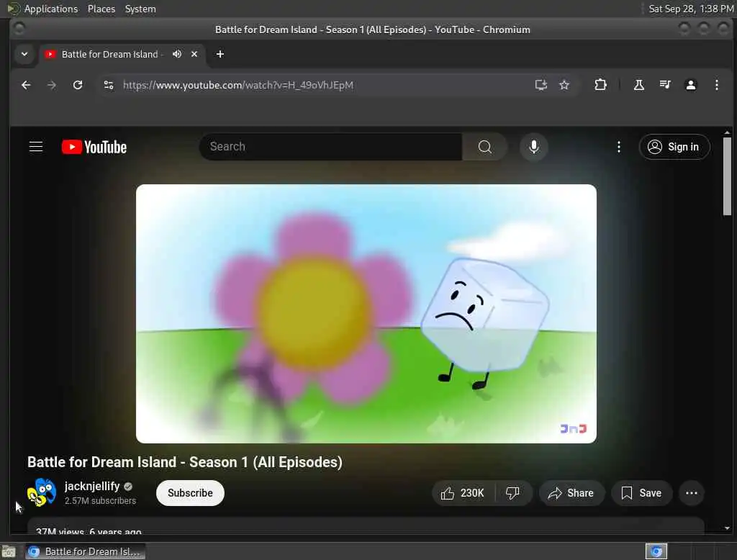Expand the tab search dropdown arrow
Viewport: 737px width, 560px height.
tap(24, 54)
